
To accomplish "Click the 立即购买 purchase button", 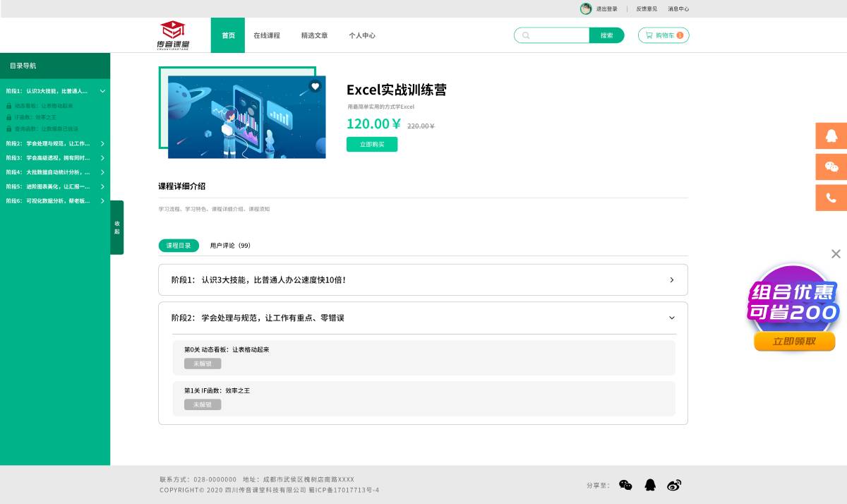I will pyautogui.click(x=372, y=144).
